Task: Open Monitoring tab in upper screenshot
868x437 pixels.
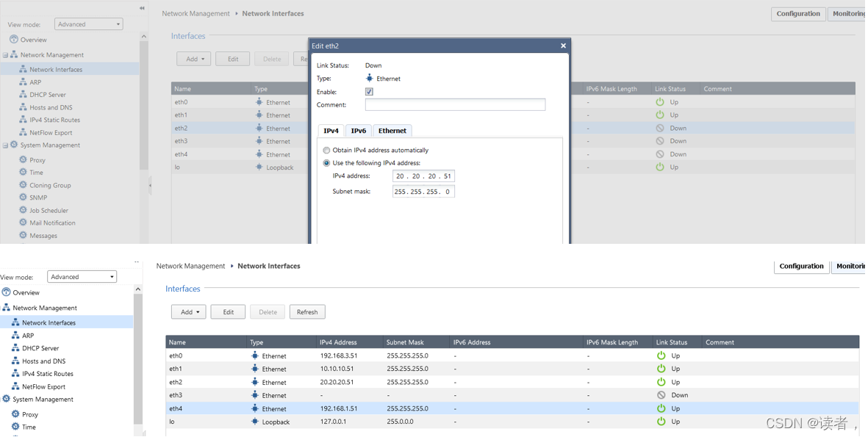Action: pos(847,14)
